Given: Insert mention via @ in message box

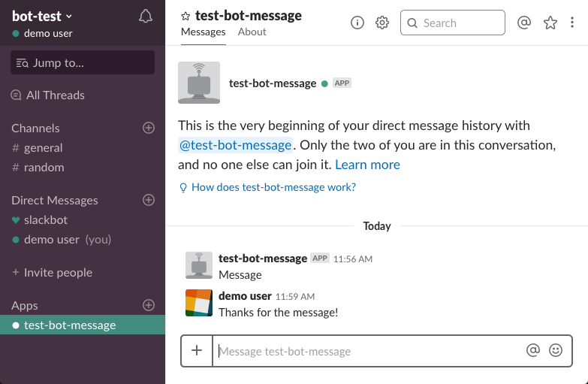Looking at the screenshot, I should pos(533,350).
